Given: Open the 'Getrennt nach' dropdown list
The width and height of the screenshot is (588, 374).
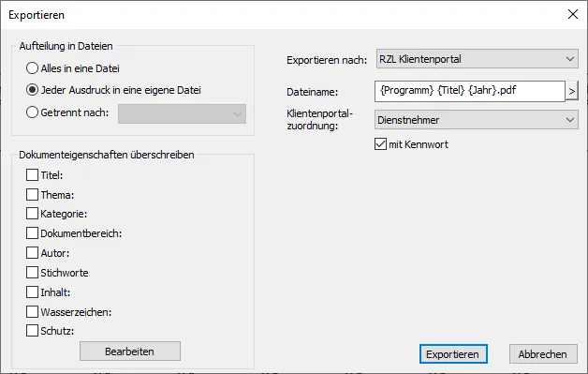Looking at the screenshot, I should point(182,113).
